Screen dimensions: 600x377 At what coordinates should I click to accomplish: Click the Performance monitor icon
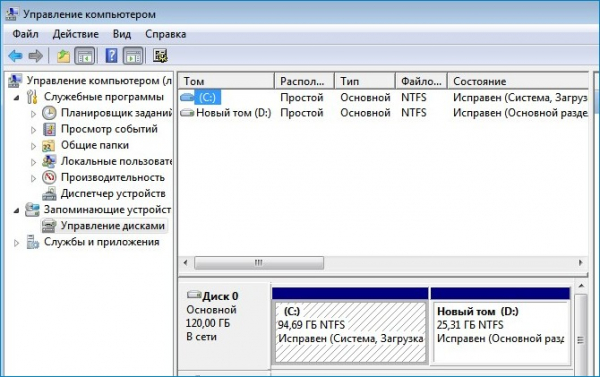click(49, 177)
